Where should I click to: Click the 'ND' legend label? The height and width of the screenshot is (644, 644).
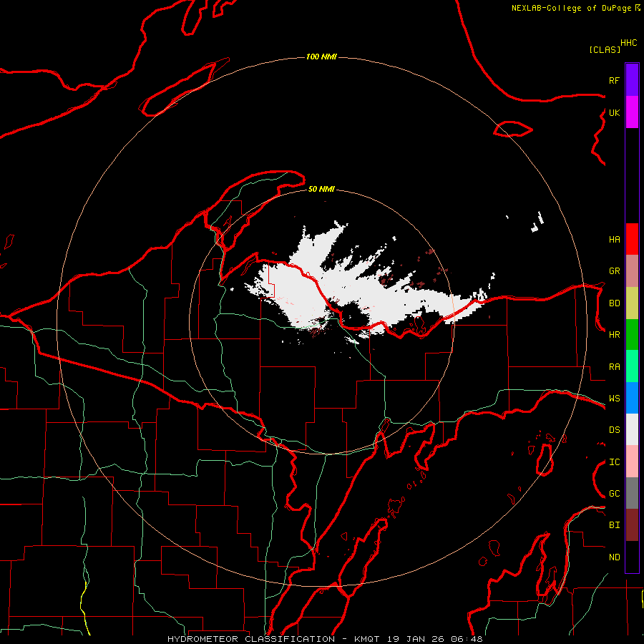pyautogui.click(x=614, y=557)
